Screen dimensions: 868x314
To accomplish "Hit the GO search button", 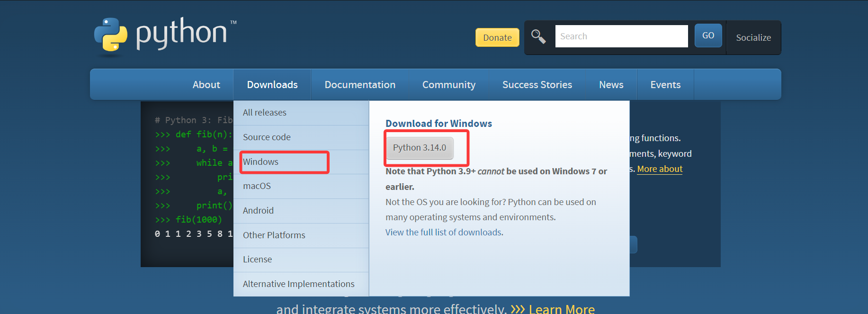I will point(708,36).
